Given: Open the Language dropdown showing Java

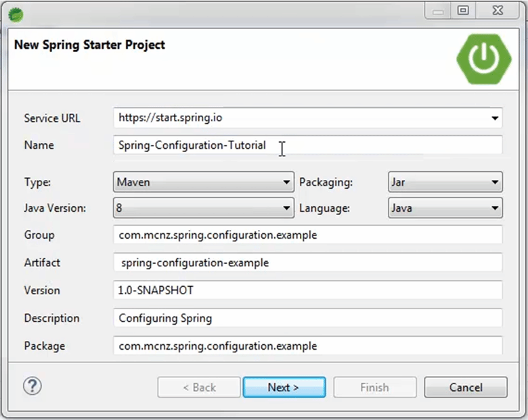Looking at the screenshot, I should click(x=445, y=208).
